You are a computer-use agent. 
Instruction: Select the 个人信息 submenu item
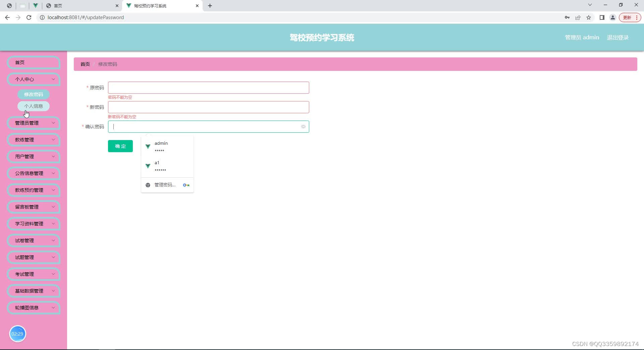(34, 106)
